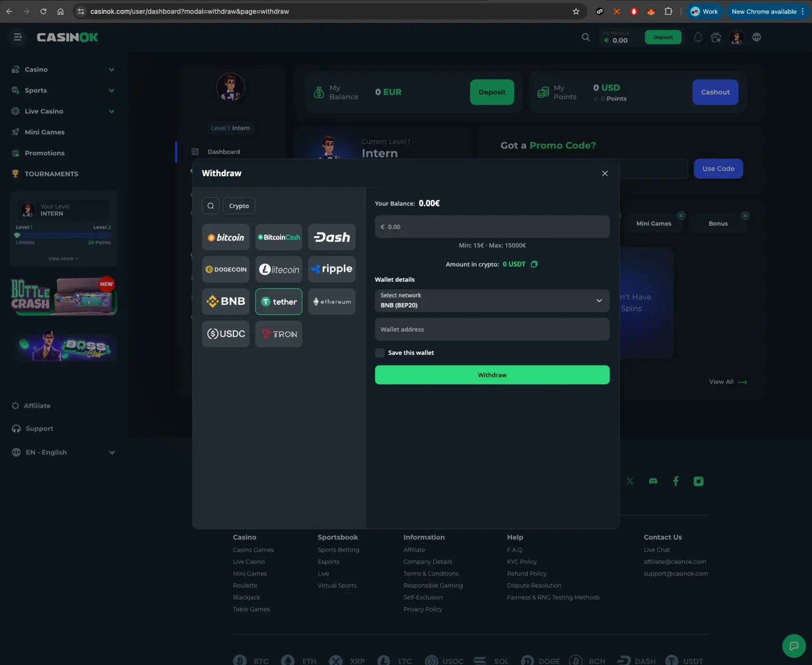This screenshot has height=665, width=812.
Task: Select the Dashboard profile menu item
Action: pos(223,152)
